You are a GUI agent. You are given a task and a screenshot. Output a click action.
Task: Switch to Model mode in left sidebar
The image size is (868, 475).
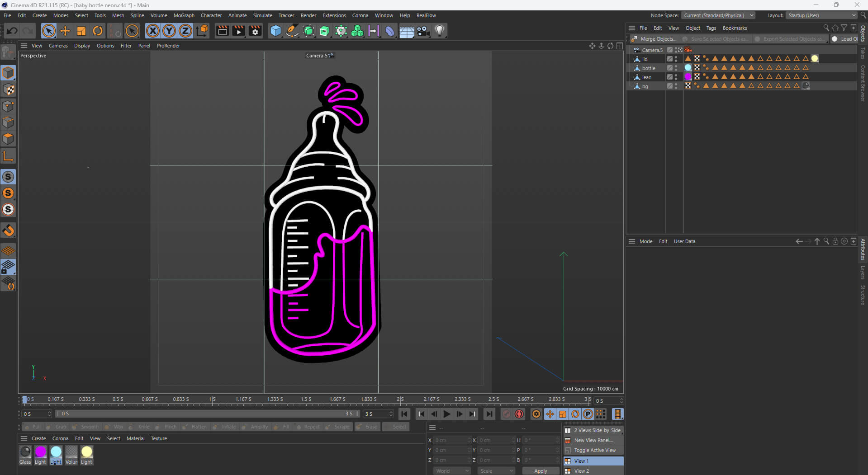tap(8, 73)
